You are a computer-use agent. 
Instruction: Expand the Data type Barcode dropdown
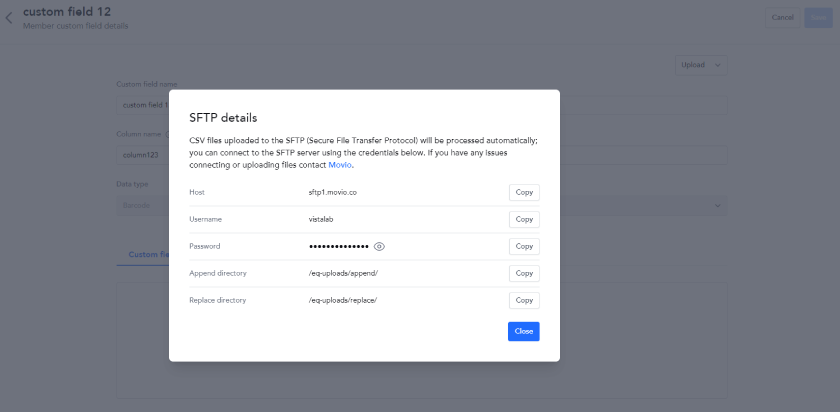[x=422, y=205]
